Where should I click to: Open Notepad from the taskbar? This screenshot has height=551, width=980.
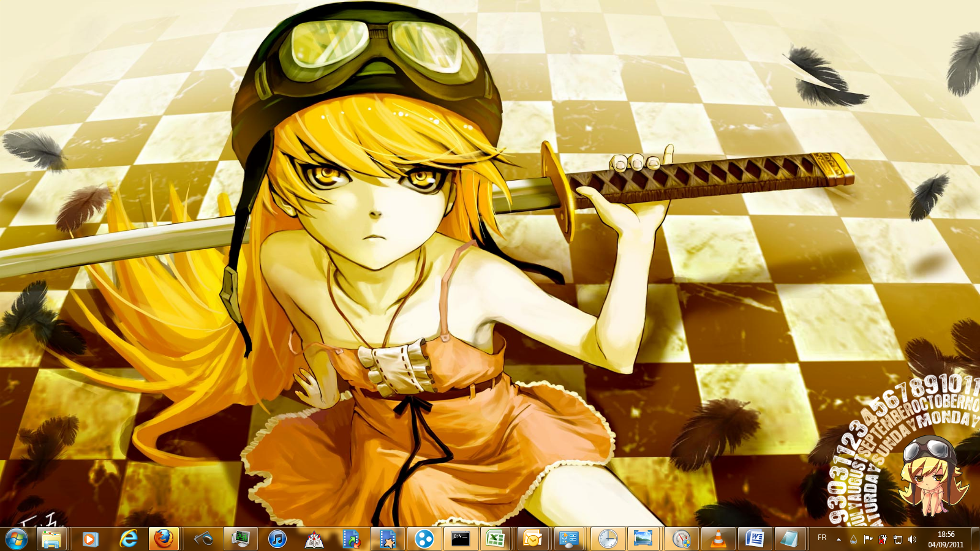tap(790, 539)
